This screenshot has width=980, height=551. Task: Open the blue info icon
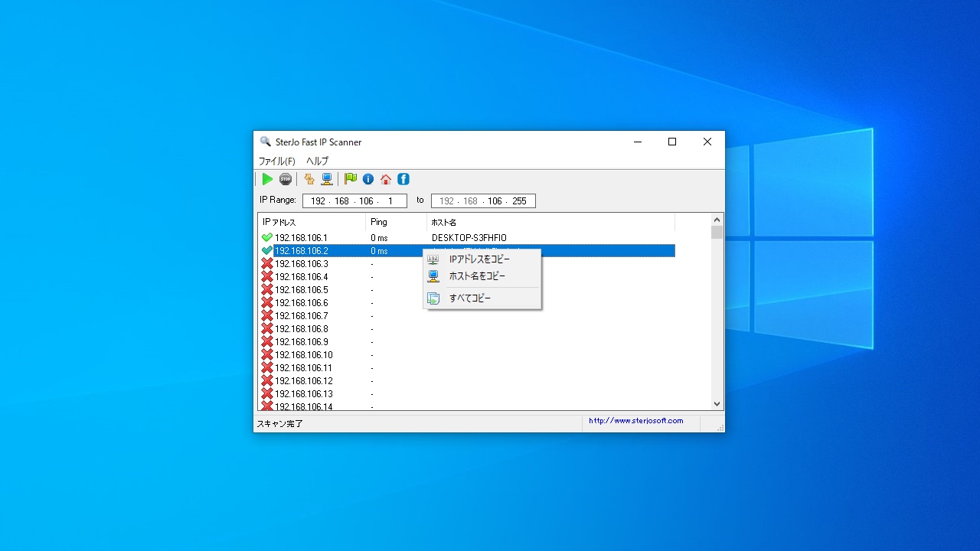(368, 179)
